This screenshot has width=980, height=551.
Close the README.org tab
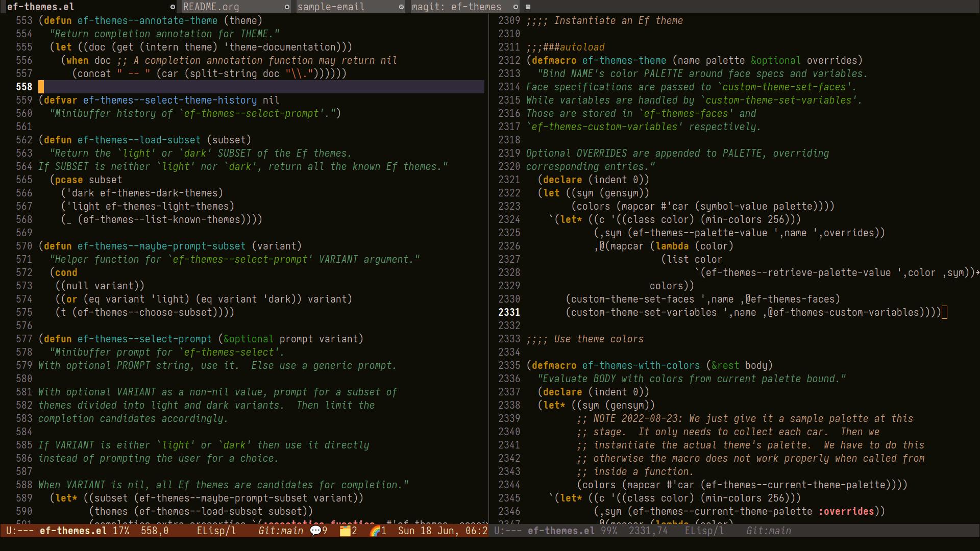287,7
